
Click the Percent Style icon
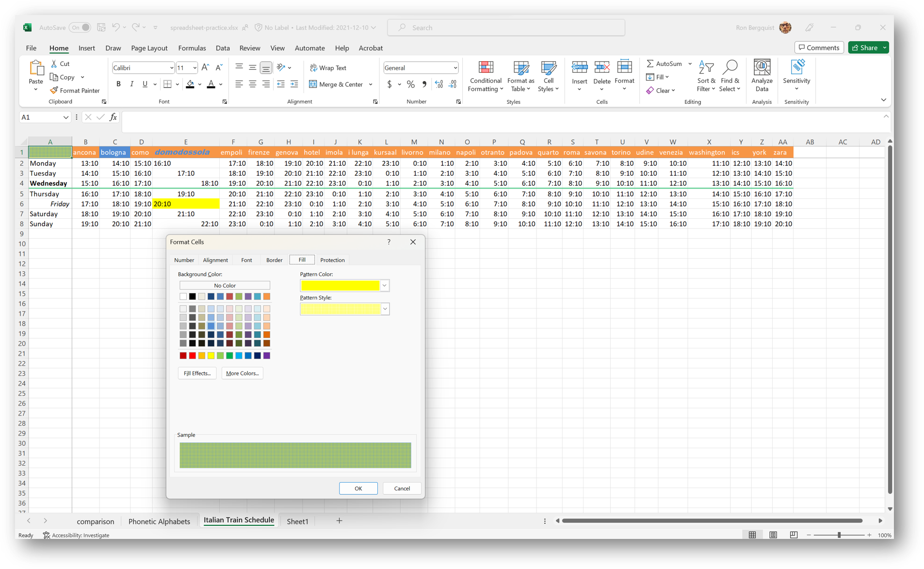coord(410,83)
